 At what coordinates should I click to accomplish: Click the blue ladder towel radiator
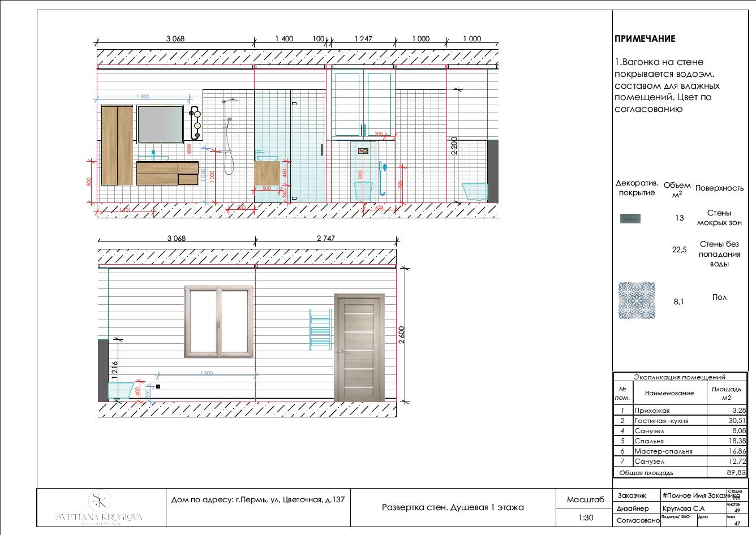[x=320, y=329]
